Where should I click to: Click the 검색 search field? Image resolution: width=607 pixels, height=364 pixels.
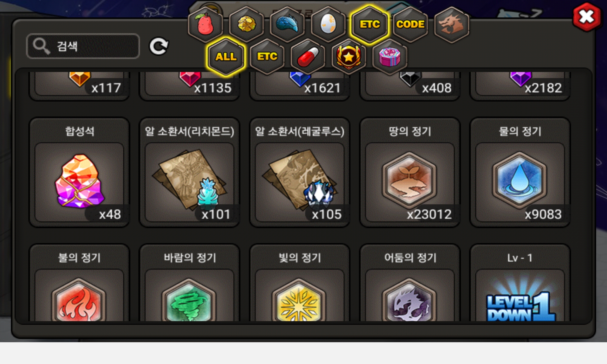point(83,46)
